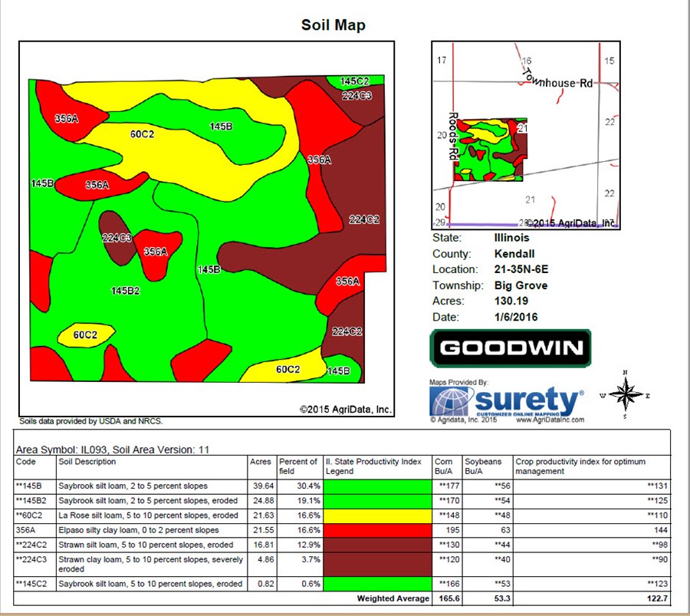Click the Soybeans Bu/A column header

[485, 466]
